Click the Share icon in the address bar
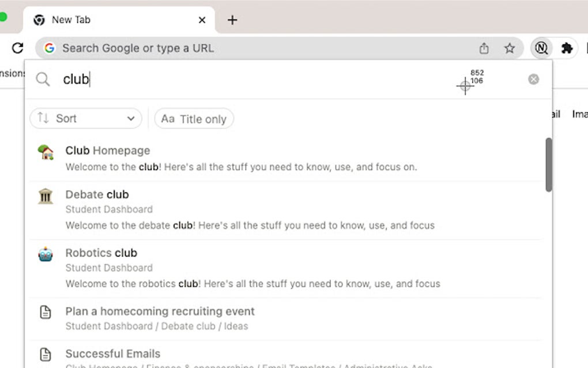Image resolution: width=588 pixels, height=368 pixels. [484, 48]
